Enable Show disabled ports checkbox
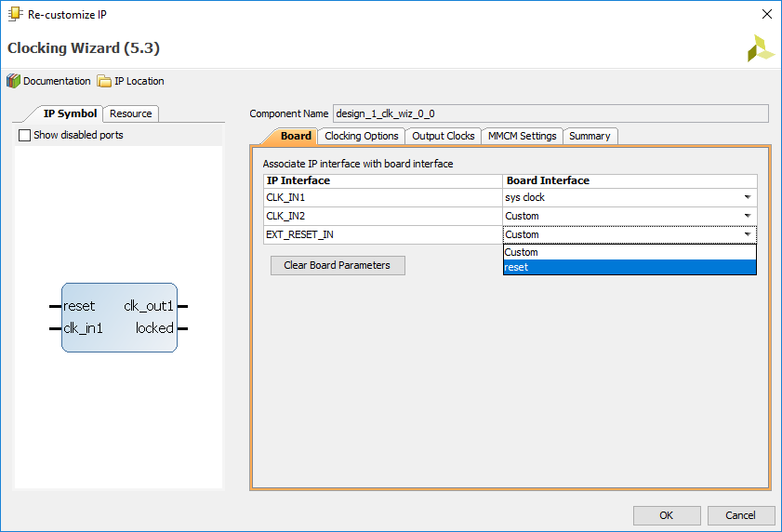This screenshot has height=532, width=782. click(24, 135)
